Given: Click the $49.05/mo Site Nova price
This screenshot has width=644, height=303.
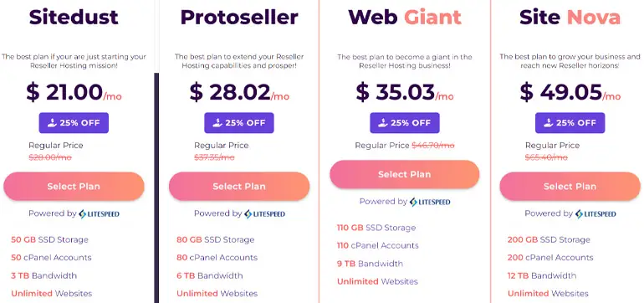Looking at the screenshot, I should pyautogui.click(x=570, y=92).
